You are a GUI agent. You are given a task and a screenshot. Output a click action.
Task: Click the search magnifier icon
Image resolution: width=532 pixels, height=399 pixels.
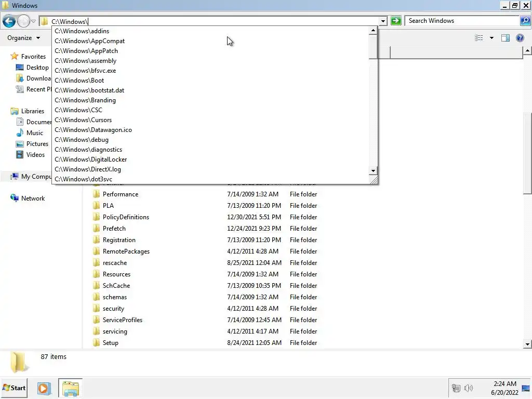coord(525,21)
